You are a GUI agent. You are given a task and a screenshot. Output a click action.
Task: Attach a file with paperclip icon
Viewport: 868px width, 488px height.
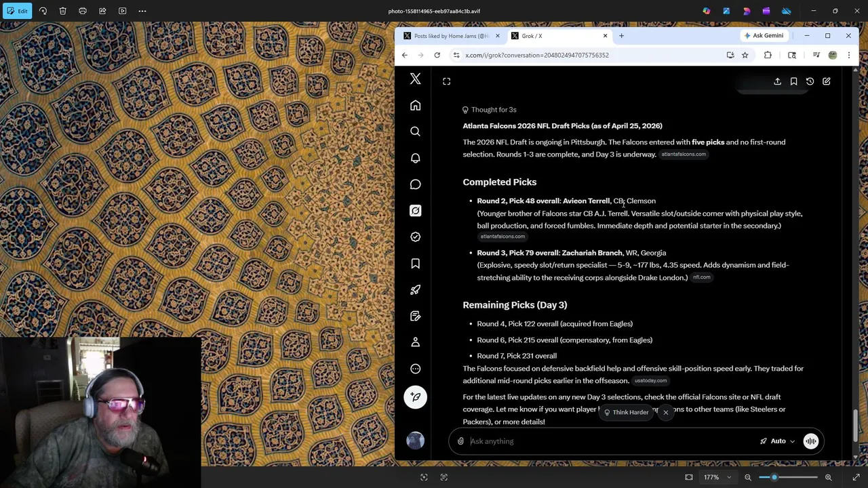[460, 441]
